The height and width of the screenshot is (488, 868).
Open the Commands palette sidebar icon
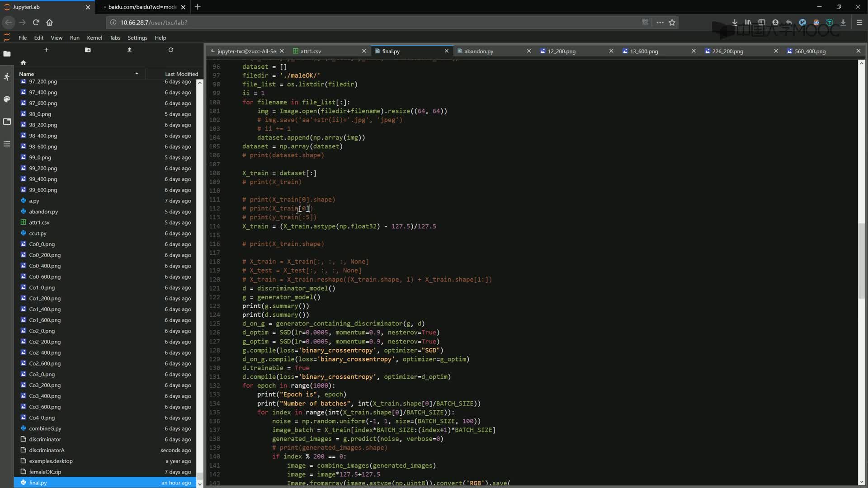coord(7,99)
